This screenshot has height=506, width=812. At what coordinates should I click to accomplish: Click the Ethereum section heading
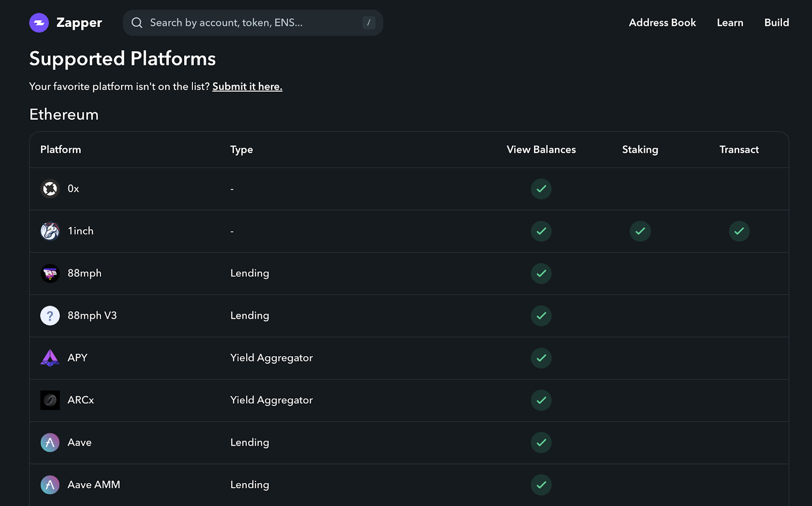click(64, 115)
